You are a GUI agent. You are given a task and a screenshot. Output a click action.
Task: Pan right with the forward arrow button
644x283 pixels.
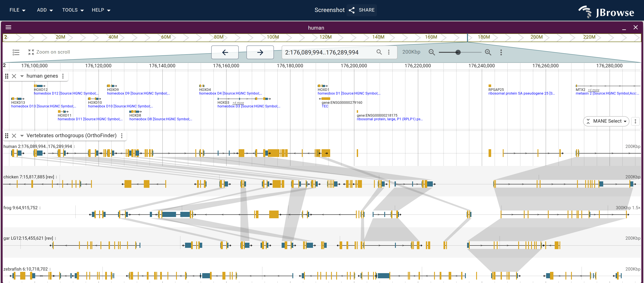[260, 52]
